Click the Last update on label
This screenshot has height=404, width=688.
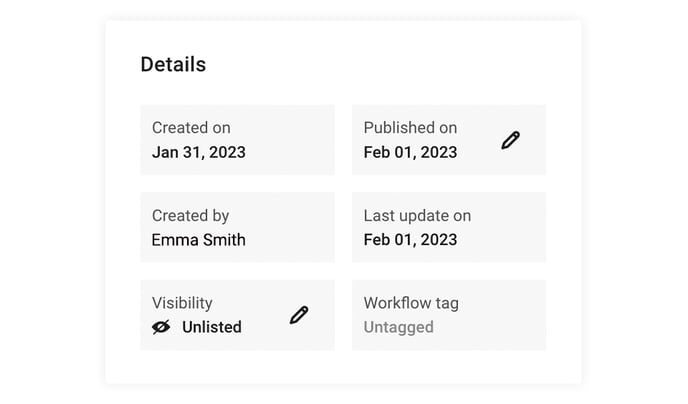(417, 216)
